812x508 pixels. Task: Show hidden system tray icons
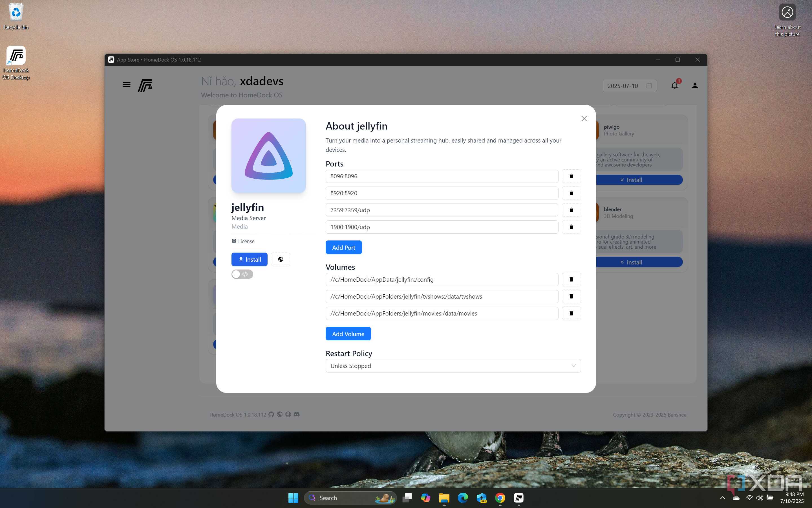722,498
